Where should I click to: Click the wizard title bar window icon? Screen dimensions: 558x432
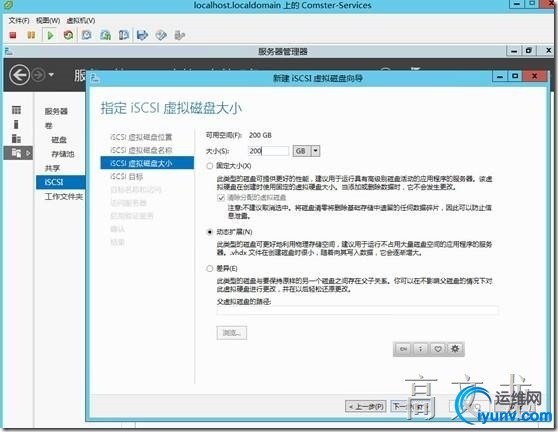[95, 78]
